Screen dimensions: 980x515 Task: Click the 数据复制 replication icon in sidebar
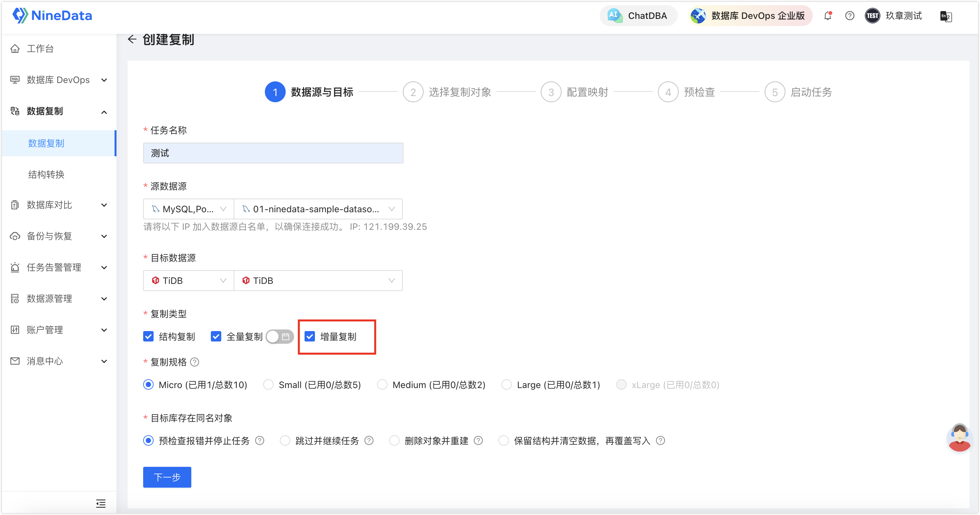click(x=15, y=111)
